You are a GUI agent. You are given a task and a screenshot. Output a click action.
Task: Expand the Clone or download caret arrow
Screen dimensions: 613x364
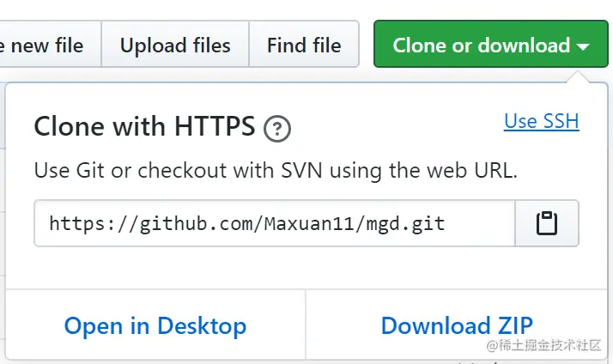(583, 47)
